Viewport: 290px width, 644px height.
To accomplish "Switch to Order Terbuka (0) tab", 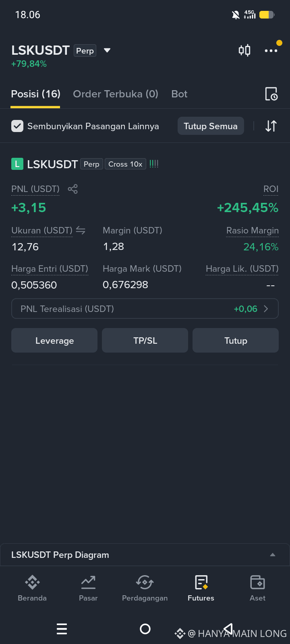I will pos(116,94).
